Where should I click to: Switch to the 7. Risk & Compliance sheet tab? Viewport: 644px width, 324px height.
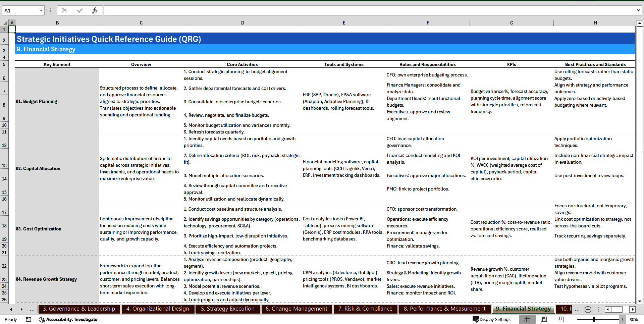point(365,309)
